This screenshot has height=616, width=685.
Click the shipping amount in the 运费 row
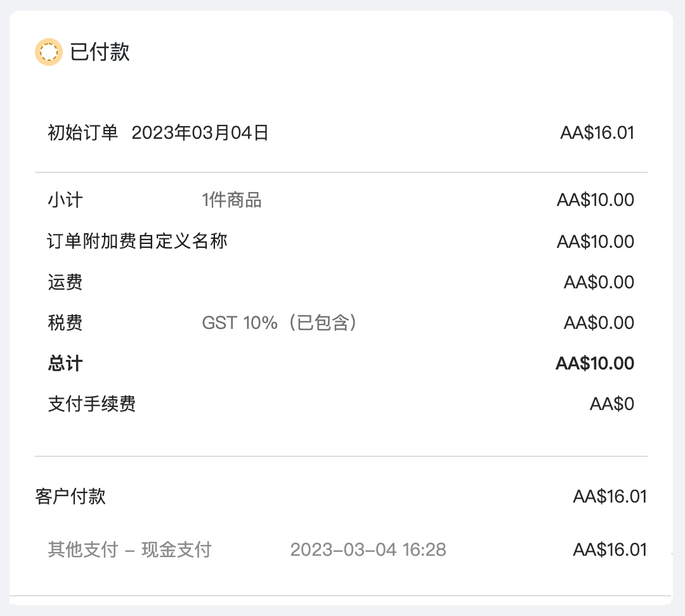(x=599, y=282)
